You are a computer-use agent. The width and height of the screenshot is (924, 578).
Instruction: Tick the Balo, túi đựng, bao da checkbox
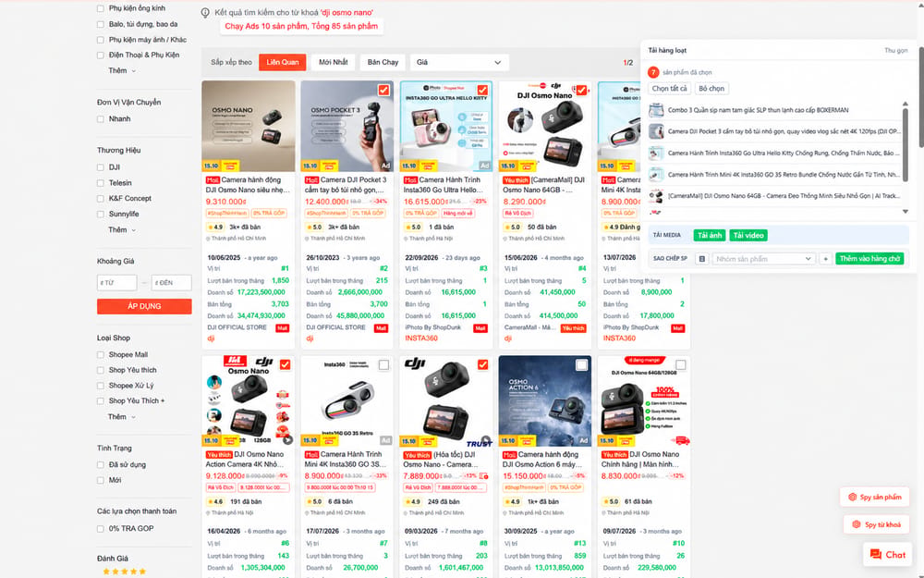[x=100, y=25]
